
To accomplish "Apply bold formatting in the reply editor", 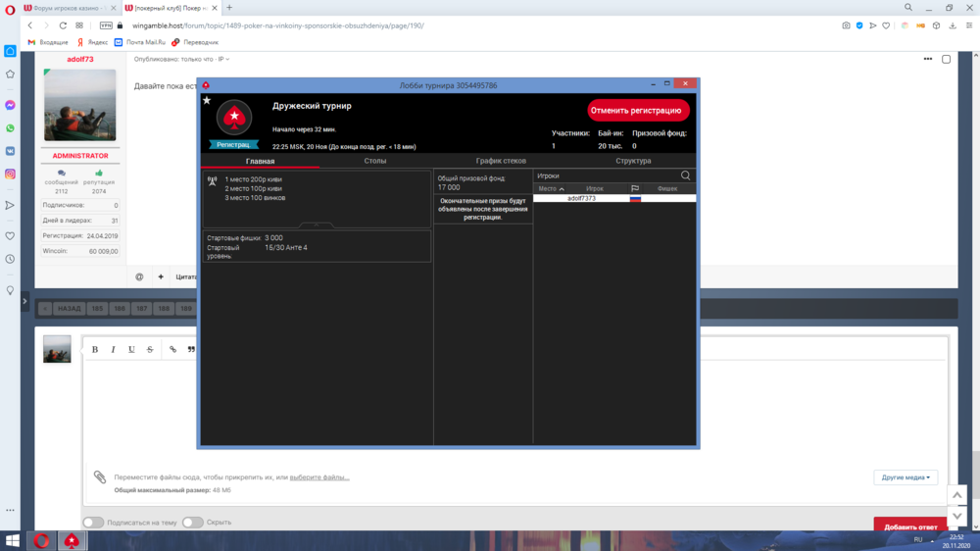I will (x=95, y=349).
